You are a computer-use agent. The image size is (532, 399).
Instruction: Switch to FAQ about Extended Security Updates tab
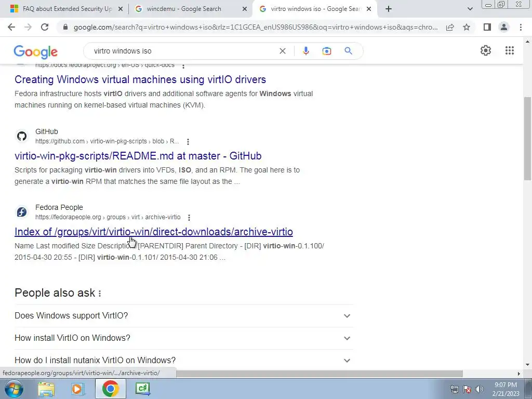click(x=67, y=9)
